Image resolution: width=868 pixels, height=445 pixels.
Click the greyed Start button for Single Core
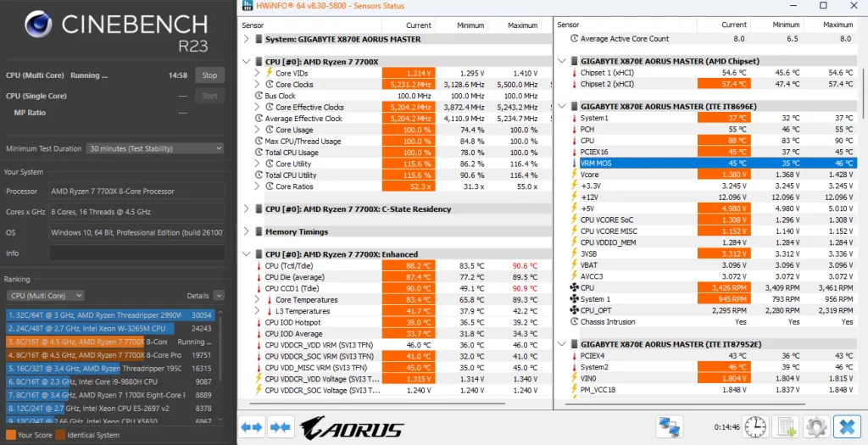(x=209, y=96)
